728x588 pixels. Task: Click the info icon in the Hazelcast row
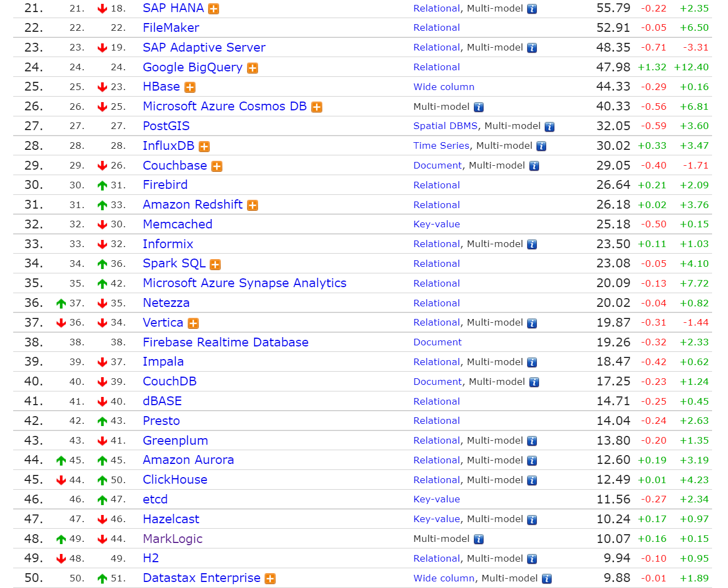532,520
